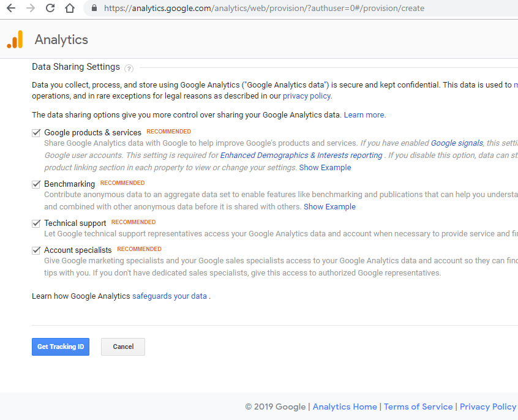Open Analytics Home footer link
Screen dimensions: 518x420
click(345, 407)
